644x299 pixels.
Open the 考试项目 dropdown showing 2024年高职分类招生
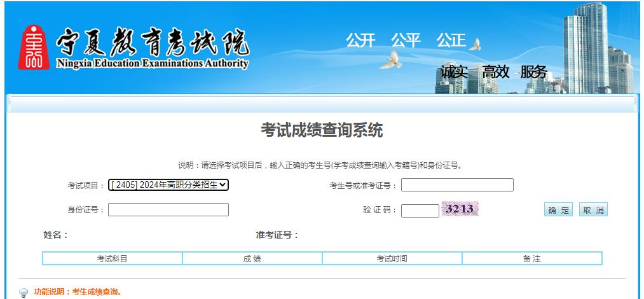pyautogui.click(x=168, y=185)
